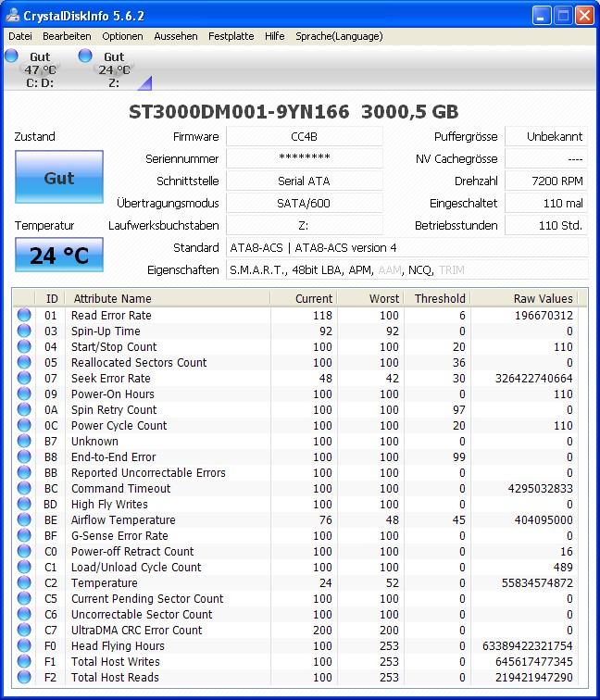This screenshot has height=700, width=600.
Task: Click the status orb for Power-off Retract Count
Action: [24, 551]
